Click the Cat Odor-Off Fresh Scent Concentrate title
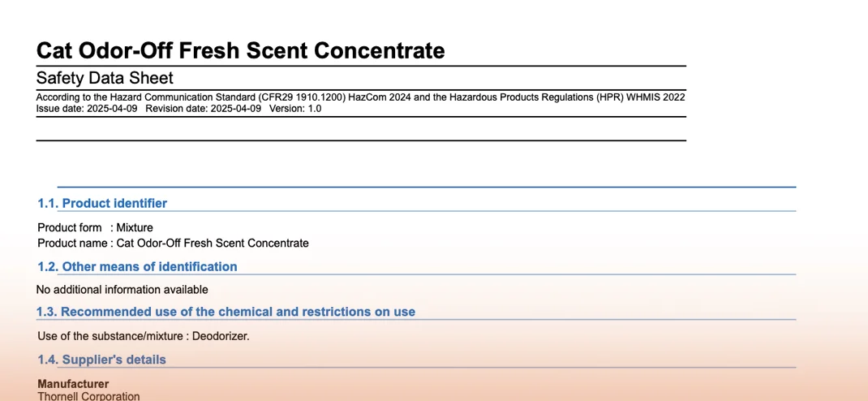868x401 pixels. point(240,50)
